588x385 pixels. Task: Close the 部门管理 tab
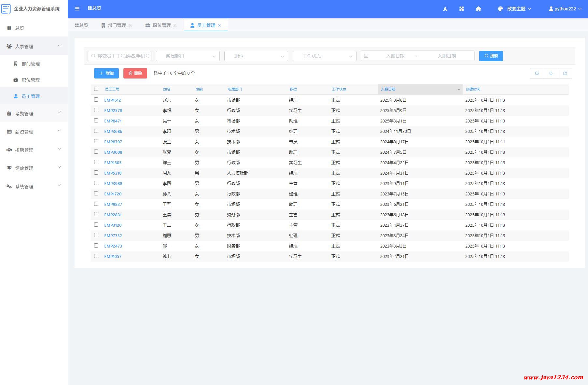pos(130,25)
